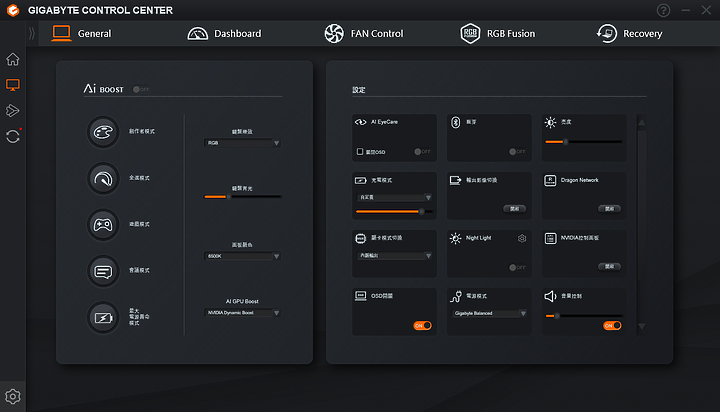
Task: Click the volume speaker icon
Action: (550, 296)
